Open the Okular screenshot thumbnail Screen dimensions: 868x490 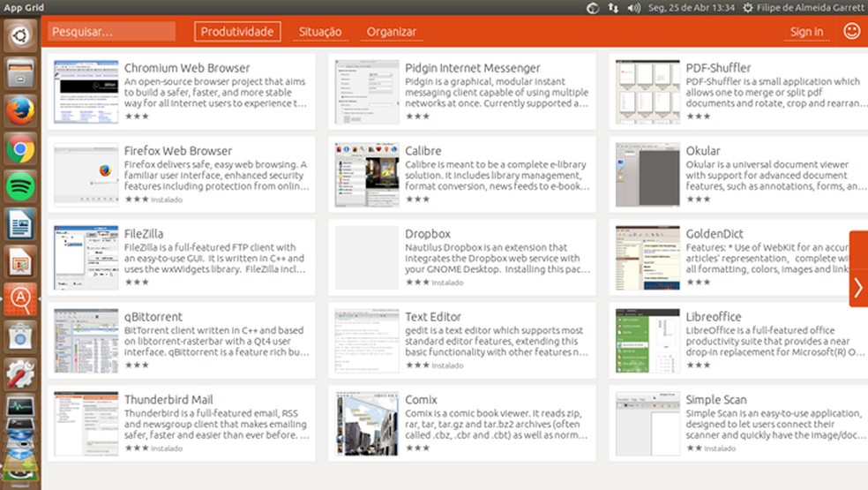click(647, 175)
